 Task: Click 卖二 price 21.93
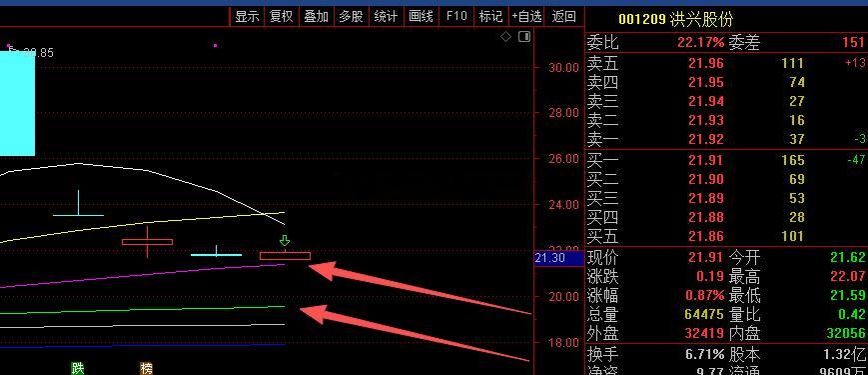pos(706,120)
